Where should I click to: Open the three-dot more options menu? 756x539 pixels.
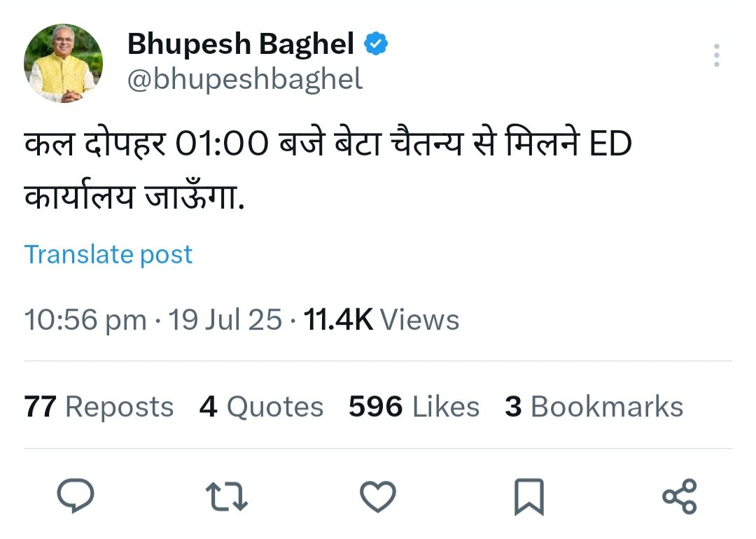(x=717, y=55)
